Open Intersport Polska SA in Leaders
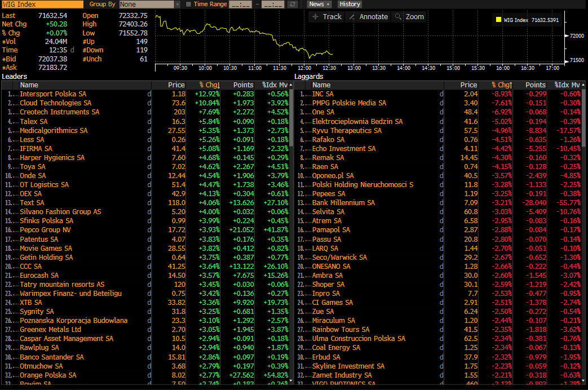 click(x=53, y=94)
